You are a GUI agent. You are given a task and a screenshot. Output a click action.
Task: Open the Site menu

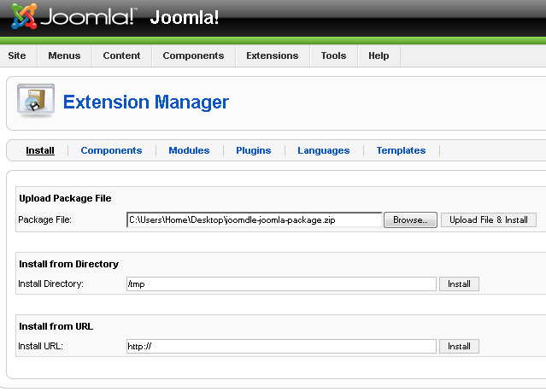click(17, 56)
